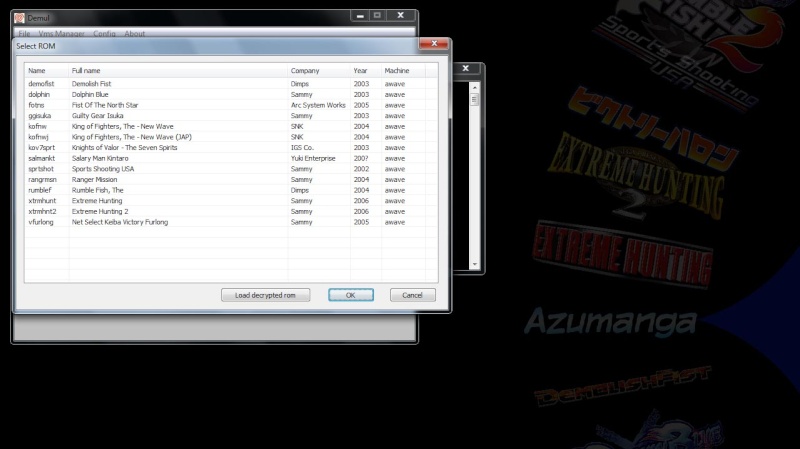Click the scrollbar thumb in background window
Viewport: 800px width, 449px height.
(474, 99)
